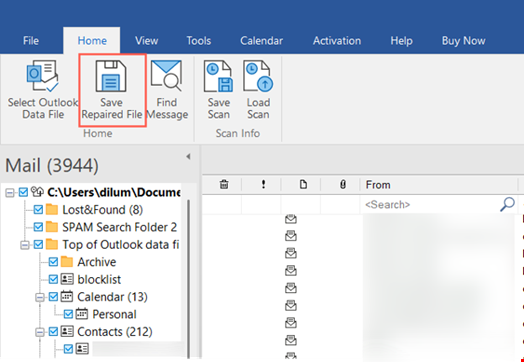Click the Personal calendar icon
This screenshot has height=362, width=524.
pos(82,314)
